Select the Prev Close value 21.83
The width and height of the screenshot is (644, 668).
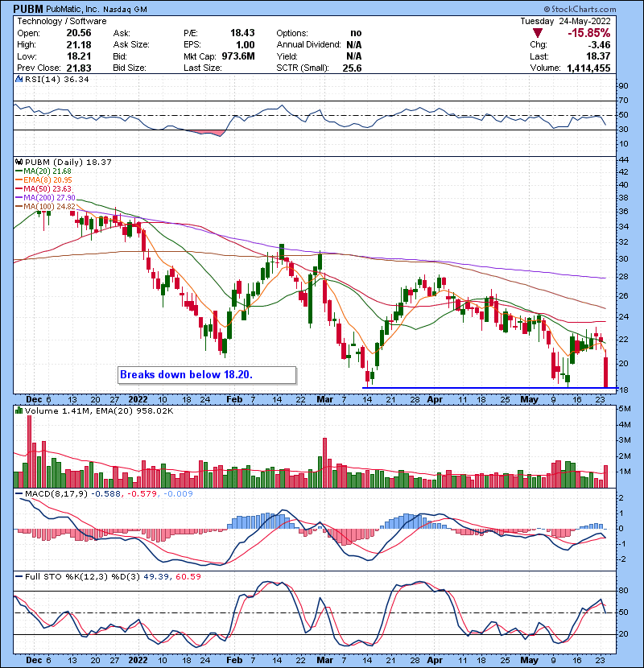pyautogui.click(x=79, y=68)
